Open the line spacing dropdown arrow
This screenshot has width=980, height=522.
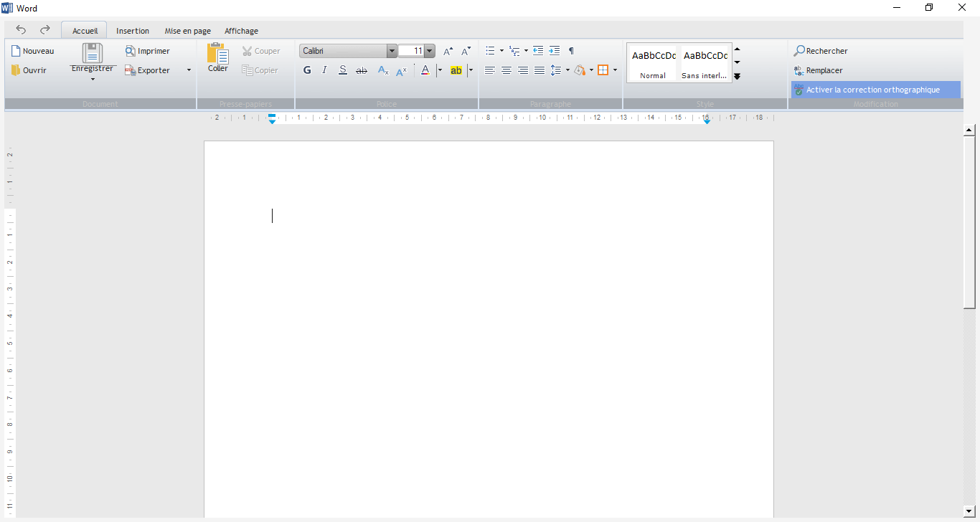point(567,70)
